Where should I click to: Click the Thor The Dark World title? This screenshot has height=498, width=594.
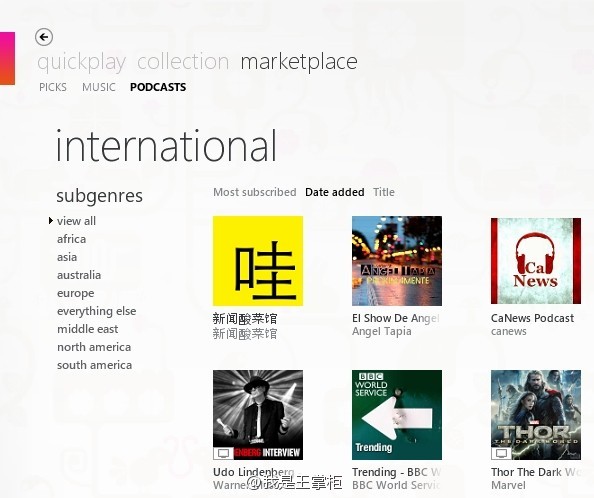pos(536,472)
